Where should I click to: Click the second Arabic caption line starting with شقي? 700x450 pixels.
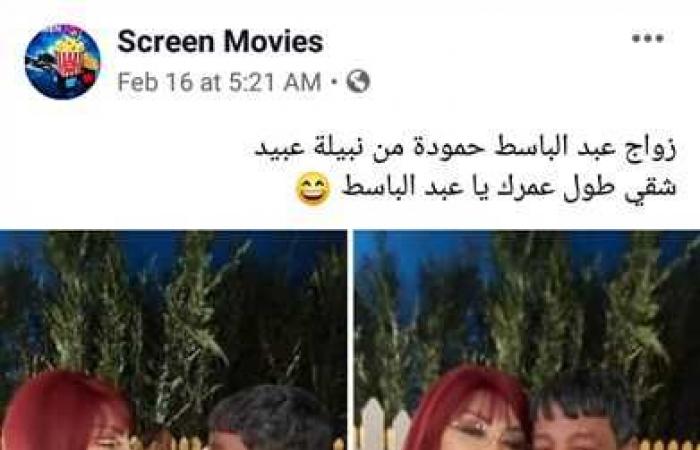click(x=508, y=188)
